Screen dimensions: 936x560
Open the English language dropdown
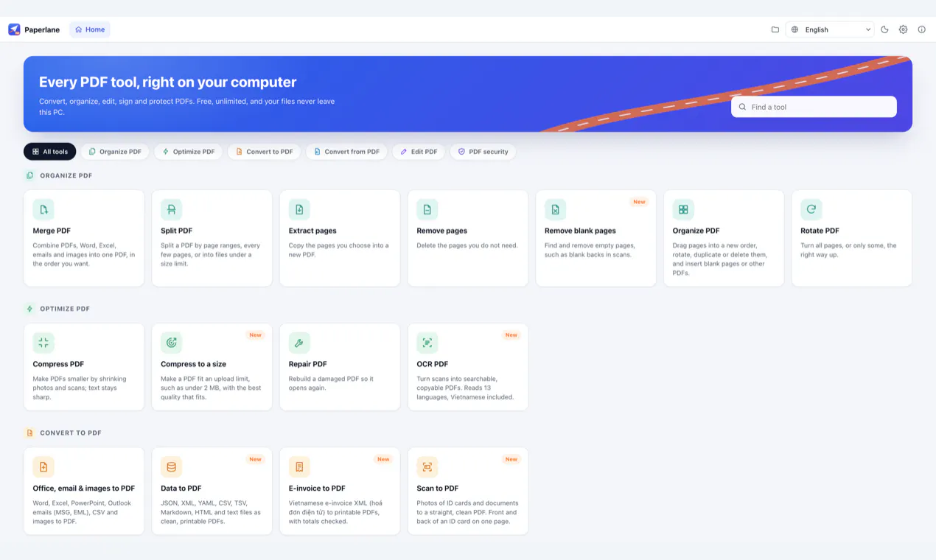click(x=831, y=29)
